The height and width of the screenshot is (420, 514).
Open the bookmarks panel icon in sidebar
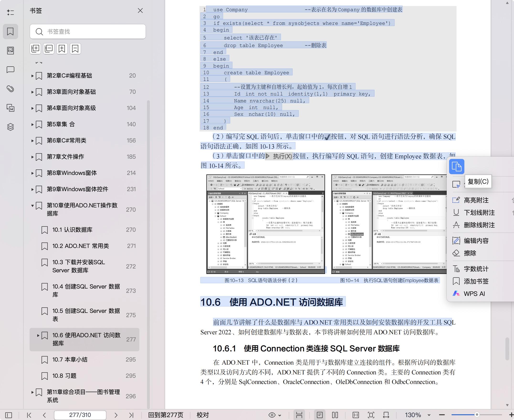tap(10, 31)
